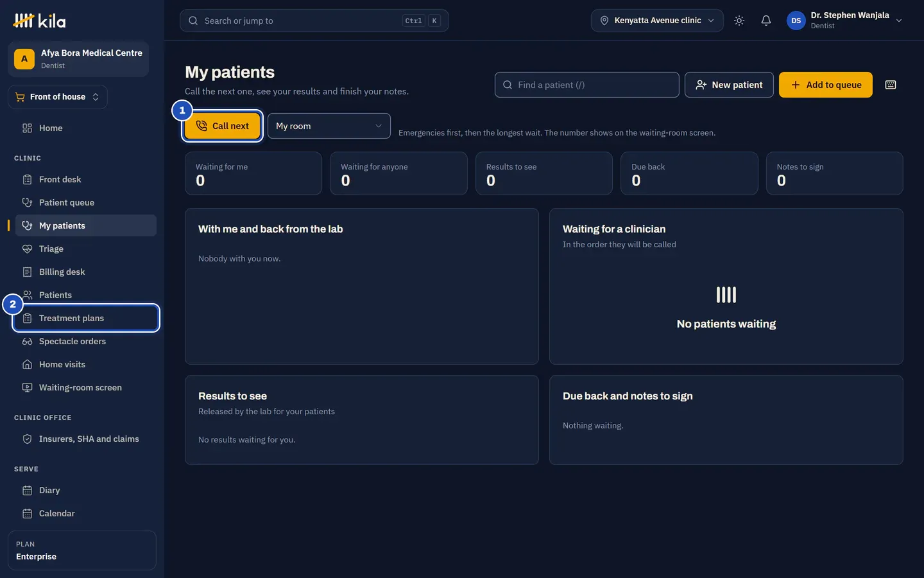924x578 pixels.
Task: Click the Insurers shield icon
Action: [27, 439]
